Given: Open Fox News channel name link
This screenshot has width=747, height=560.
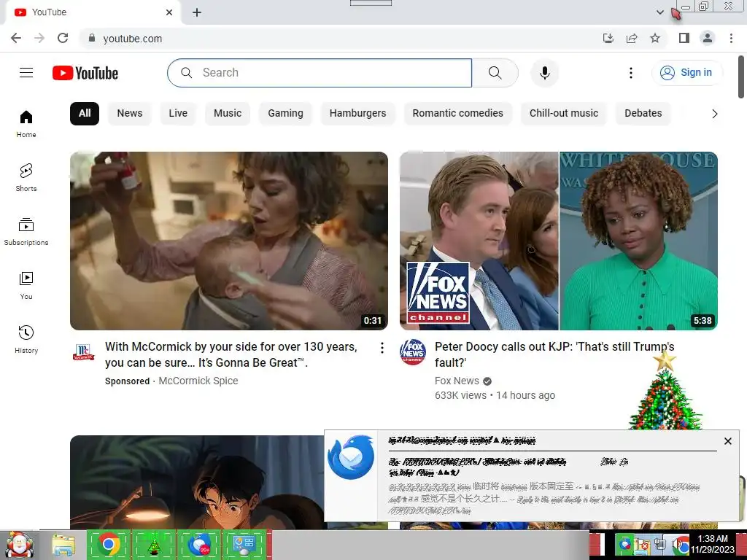Looking at the screenshot, I should [x=457, y=381].
